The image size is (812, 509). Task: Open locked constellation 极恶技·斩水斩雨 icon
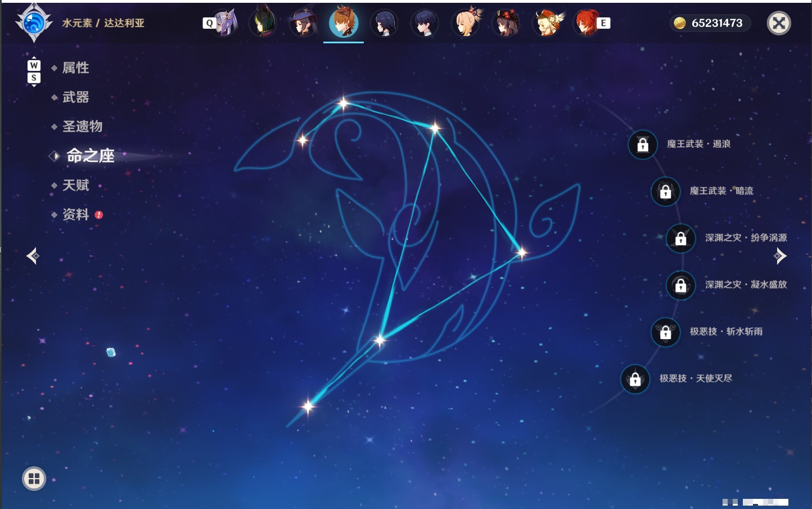(665, 332)
